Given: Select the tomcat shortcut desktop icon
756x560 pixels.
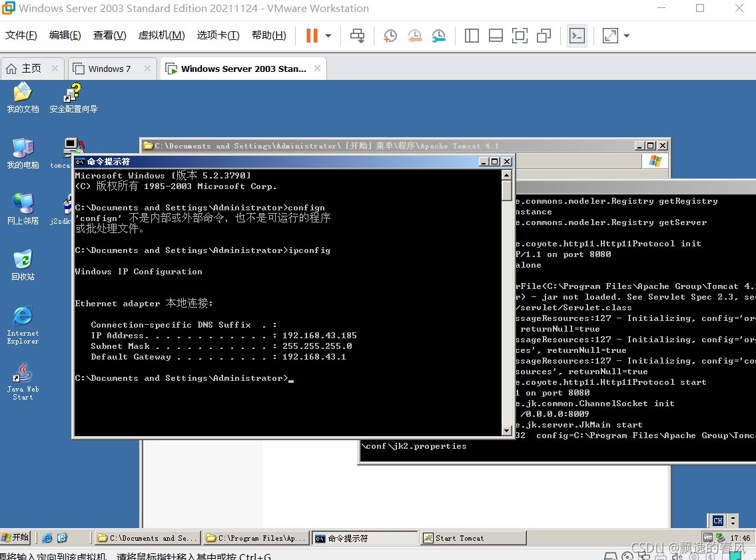Looking at the screenshot, I should pos(63,153).
